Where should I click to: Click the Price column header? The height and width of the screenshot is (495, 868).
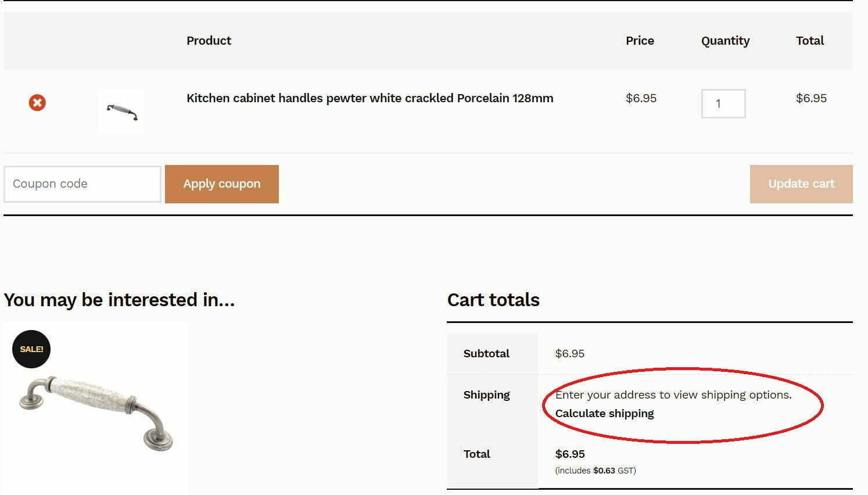coord(640,41)
